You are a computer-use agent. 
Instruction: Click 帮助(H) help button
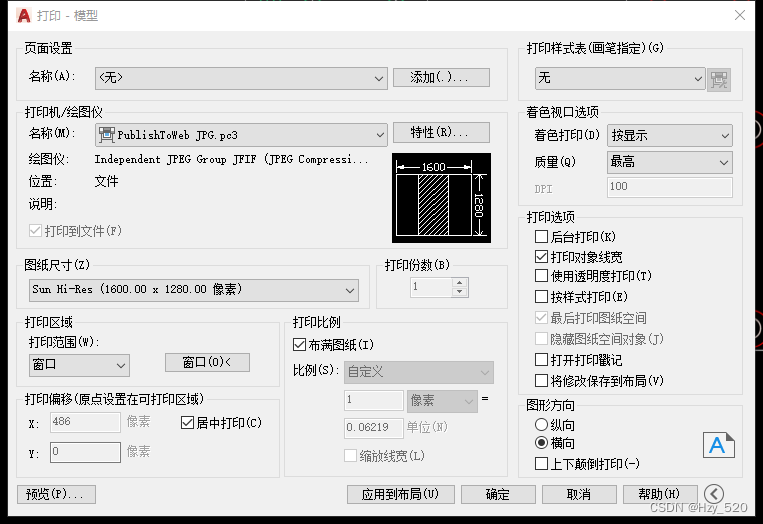[x=659, y=494]
